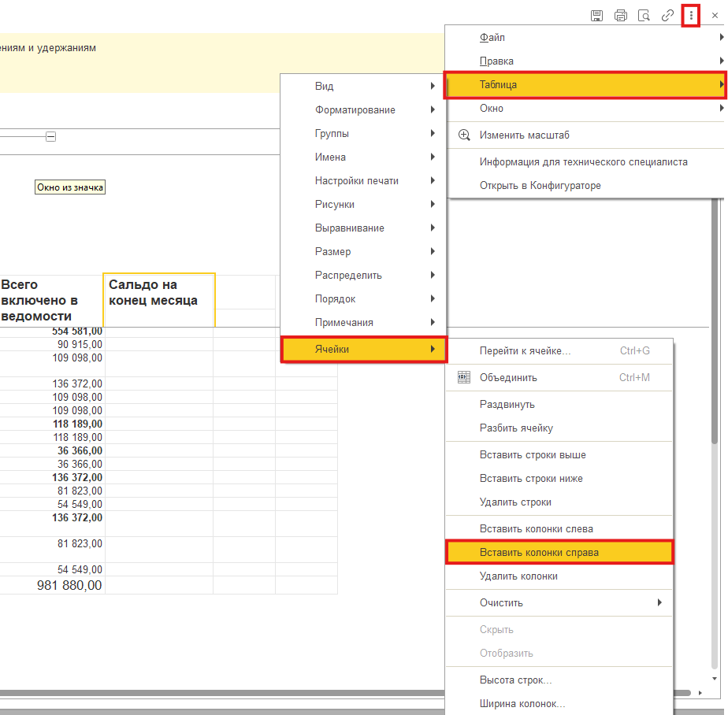Image resolution: width=728 pixels, height=715 pixels.
Task: Click the link (chain) icon
Action: click(x=667, y=16)
